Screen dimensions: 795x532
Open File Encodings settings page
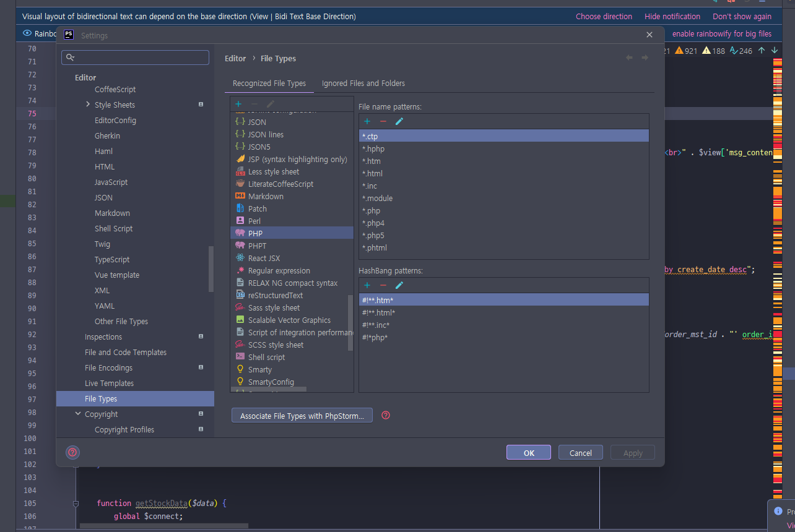click(x=135, y=367)
